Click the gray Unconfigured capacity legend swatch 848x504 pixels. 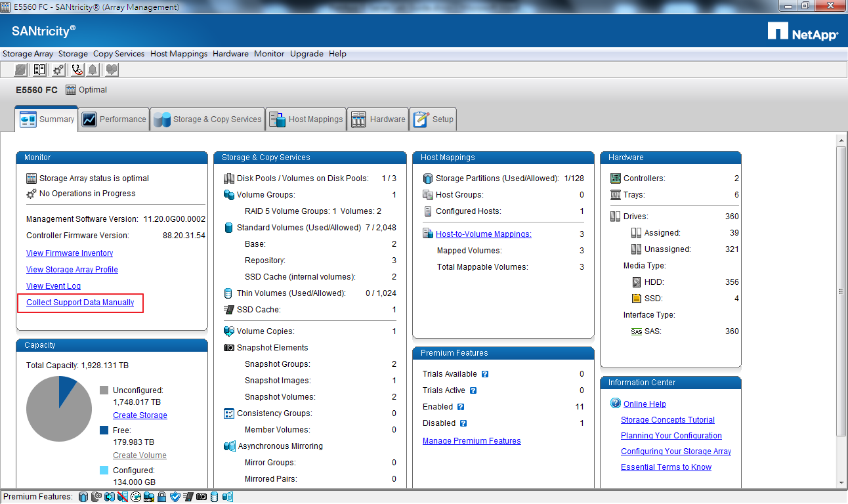[104, 390]
